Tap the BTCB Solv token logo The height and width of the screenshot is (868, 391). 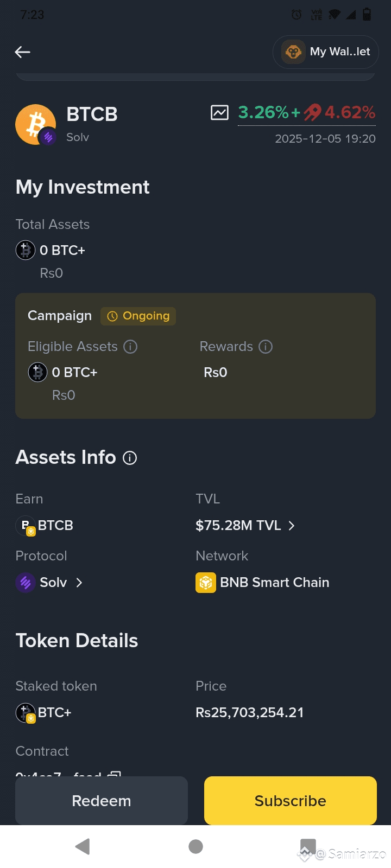click(x=36, y=125)
